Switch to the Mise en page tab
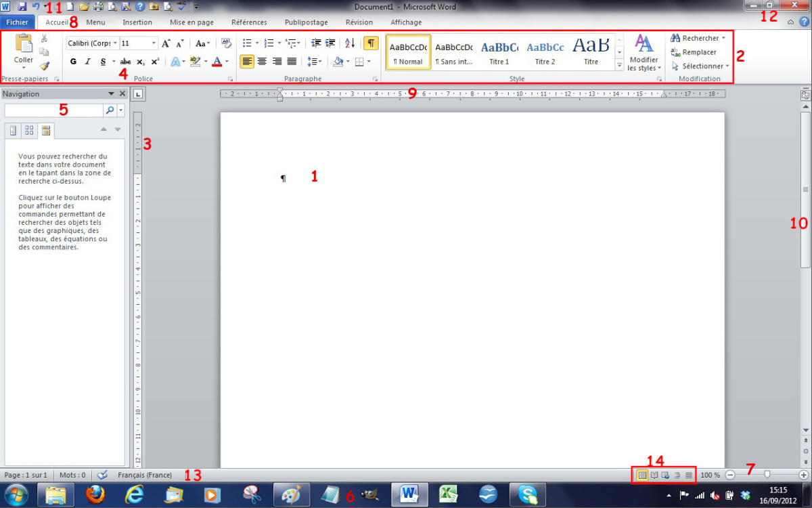This screenshot has width=812, height=508. point(191,22)
